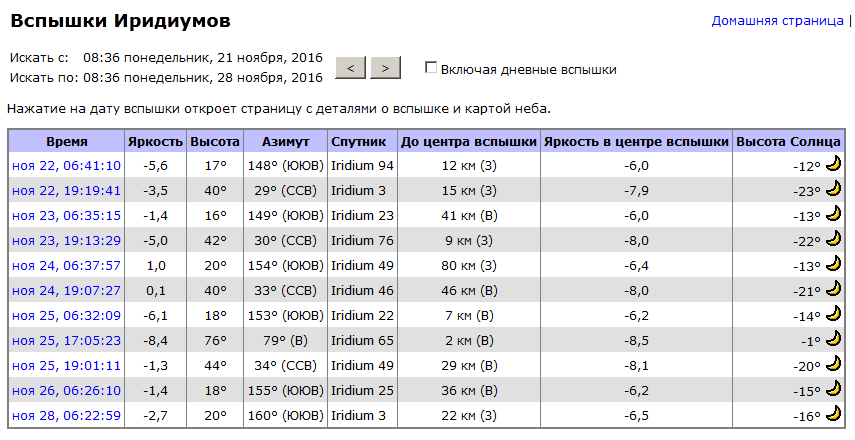Open flare details for ноя 25, 17:05:23

[67, 340]
